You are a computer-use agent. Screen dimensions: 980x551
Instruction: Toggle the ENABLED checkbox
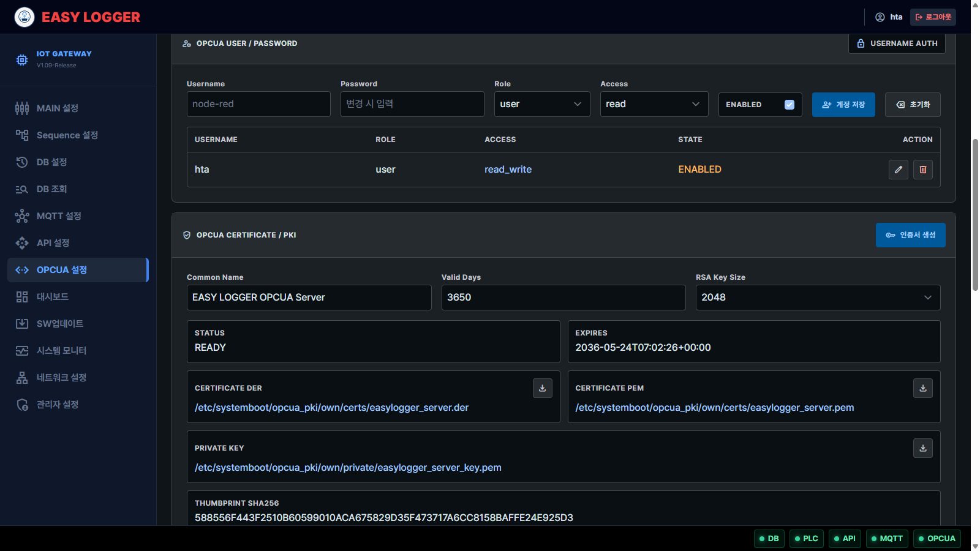point(790,105)
